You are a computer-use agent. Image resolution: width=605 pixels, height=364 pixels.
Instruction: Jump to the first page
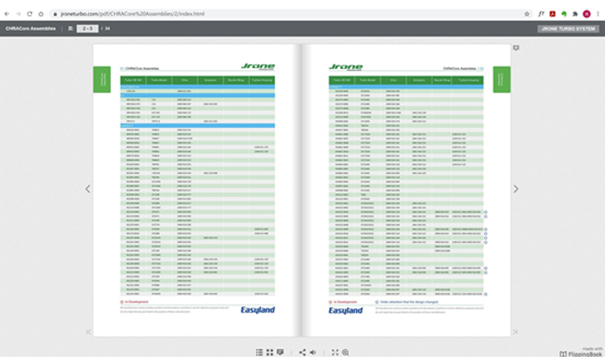tap(88, 332)
